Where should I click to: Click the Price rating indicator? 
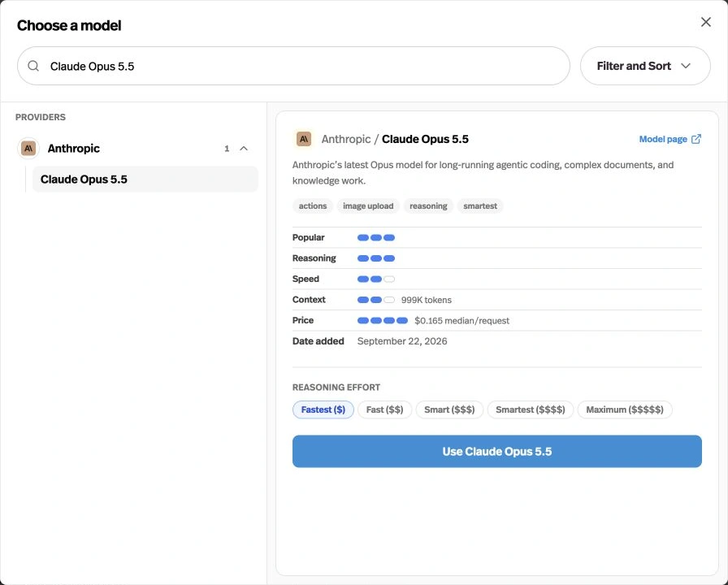coord(383,320)
